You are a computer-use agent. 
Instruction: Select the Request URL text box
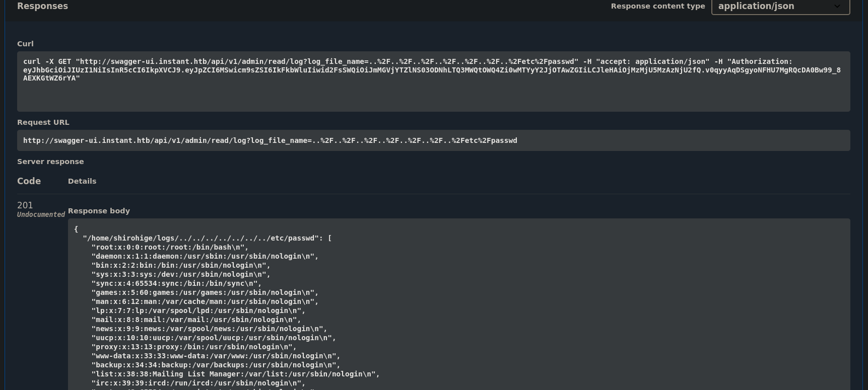[433, 140]
